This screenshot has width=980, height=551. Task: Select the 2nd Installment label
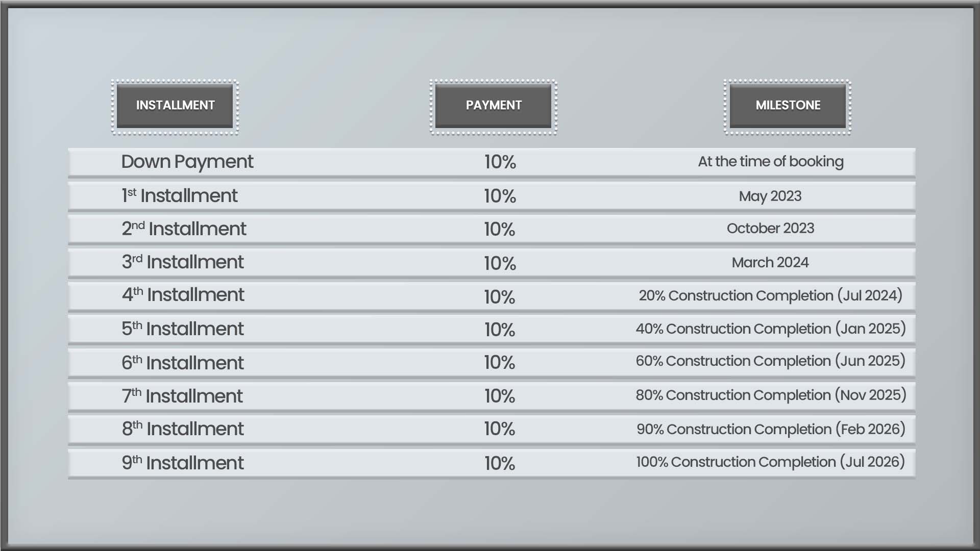184,229
